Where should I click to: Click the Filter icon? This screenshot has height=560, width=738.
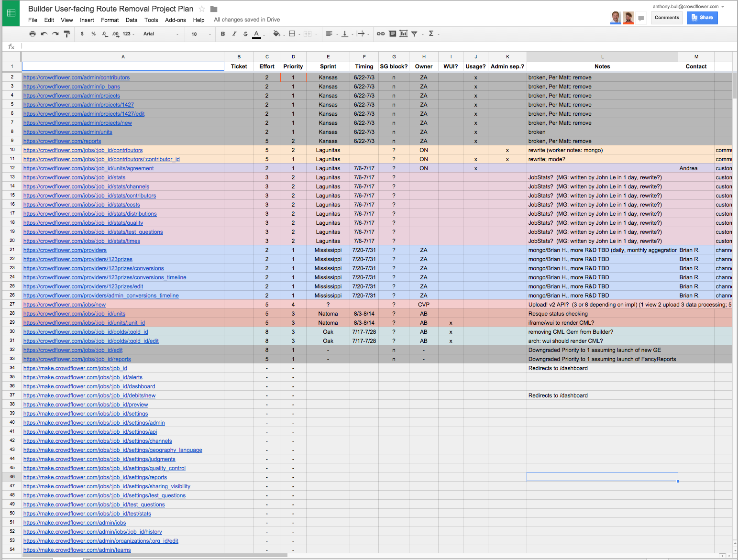pos(415,34)
